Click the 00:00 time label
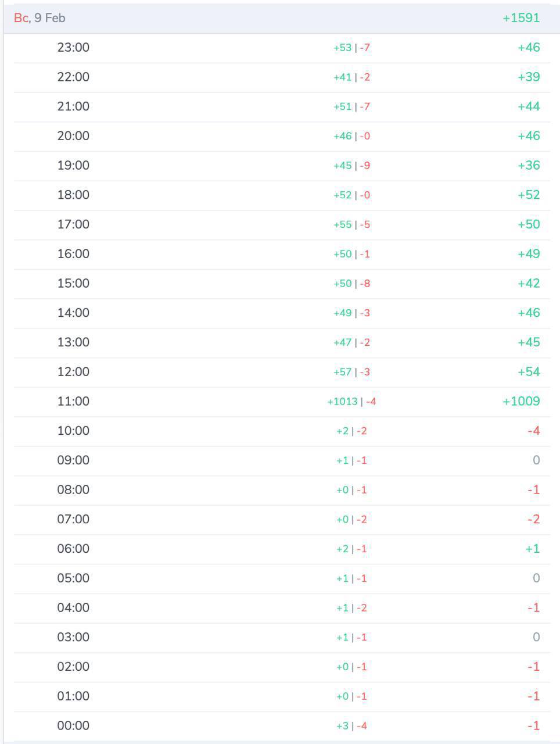The height and width of the screenshot is (744, 560). point(73,725)
